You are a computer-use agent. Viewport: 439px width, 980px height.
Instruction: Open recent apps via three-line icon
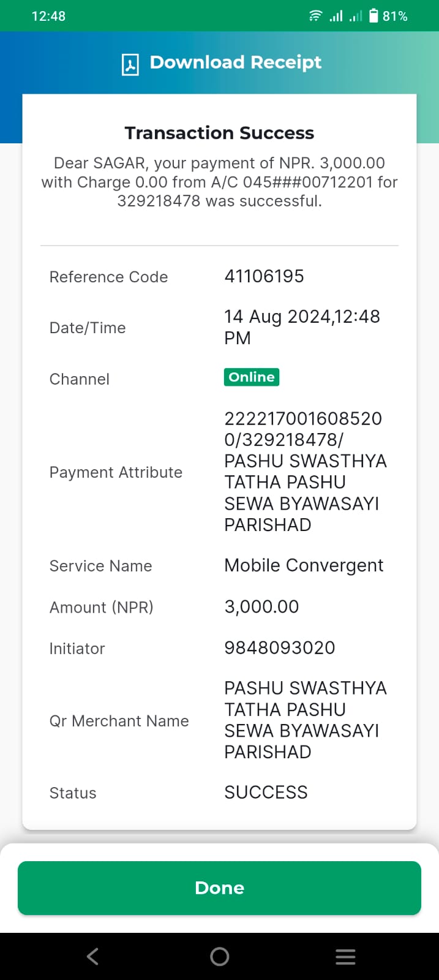(346, 957)
